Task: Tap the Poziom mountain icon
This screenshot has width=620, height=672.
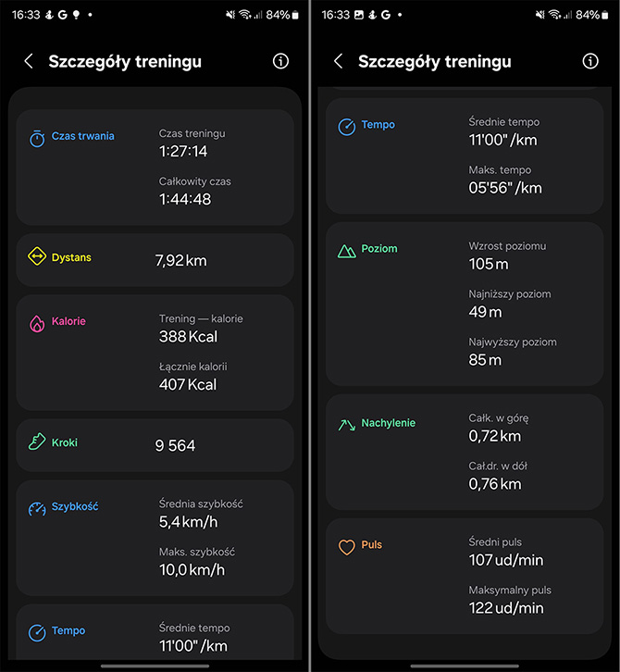Action: tap(347, 251)
